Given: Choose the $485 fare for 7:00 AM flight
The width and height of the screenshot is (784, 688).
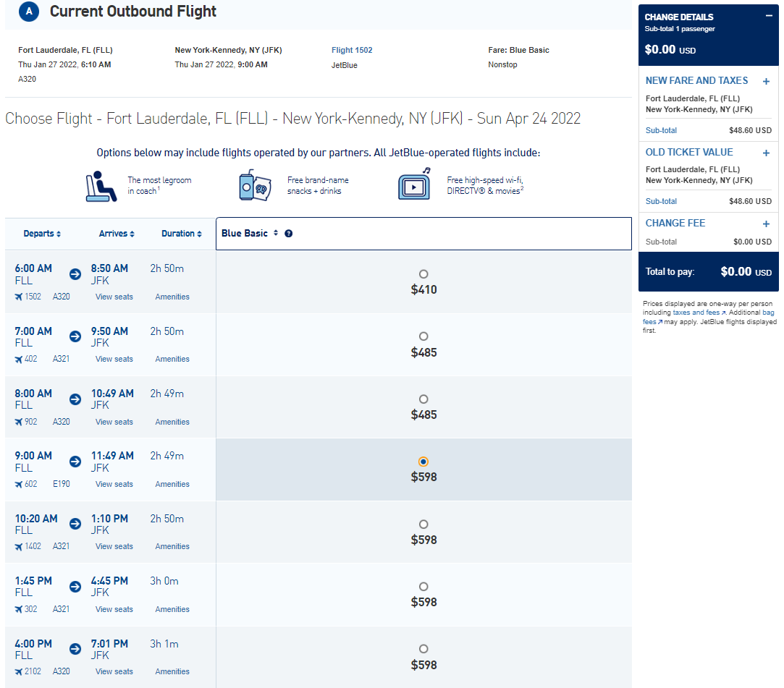Looking at the screenshot, I should pyautogui.click(x=423, y=336).
